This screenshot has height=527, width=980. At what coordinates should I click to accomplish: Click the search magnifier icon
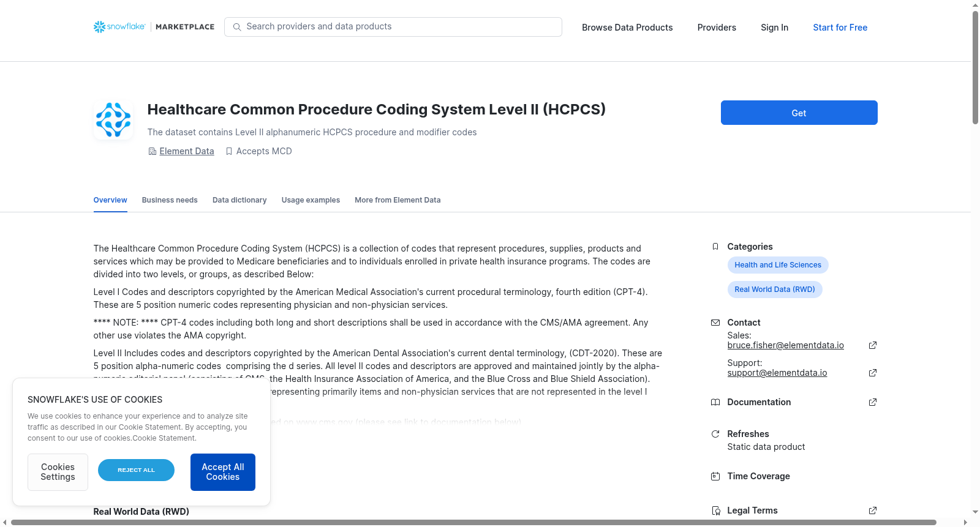click(237, 27)
